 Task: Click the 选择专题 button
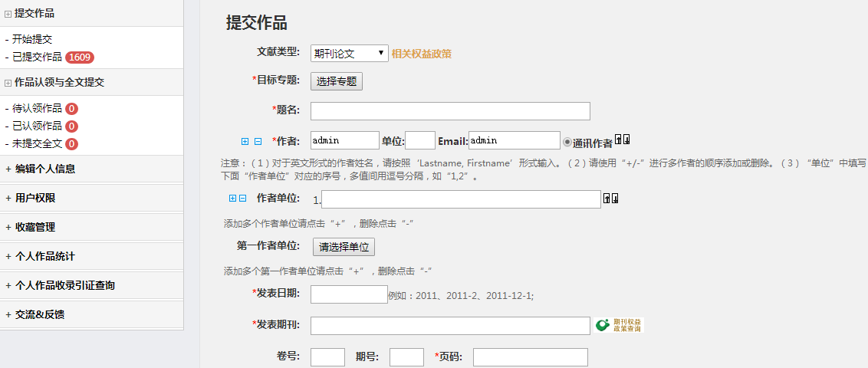[337, 81]
